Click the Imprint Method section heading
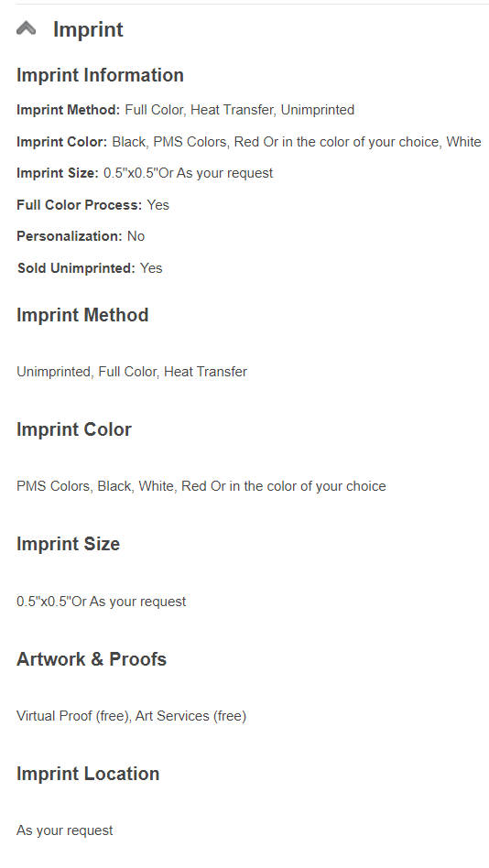The width and height of the screenshot is (489, 868). click(x=82, y=315)
